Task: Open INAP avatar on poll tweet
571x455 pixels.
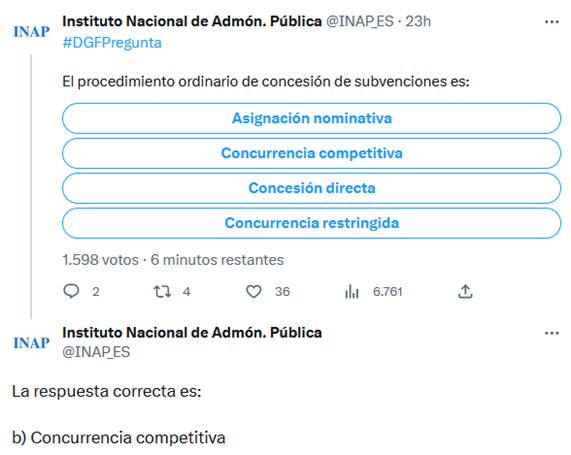Action: pos(31,32)
